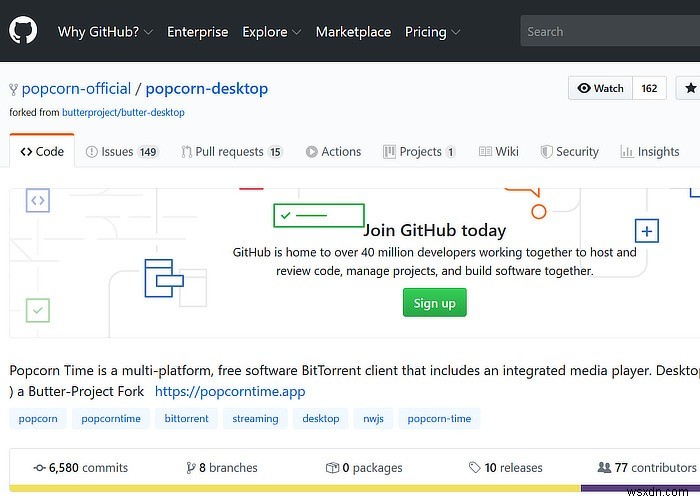Open the Security tab
Image resolution: width=700 pixels, height=502 pixels.
pyautogui.click(x=569, y=151)
